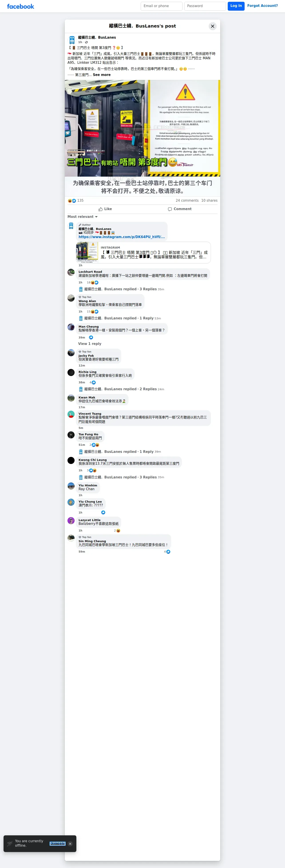Click the Comment speech bubble icon
The height and width of the screenshot is (868, 285).
coord(170,209)
